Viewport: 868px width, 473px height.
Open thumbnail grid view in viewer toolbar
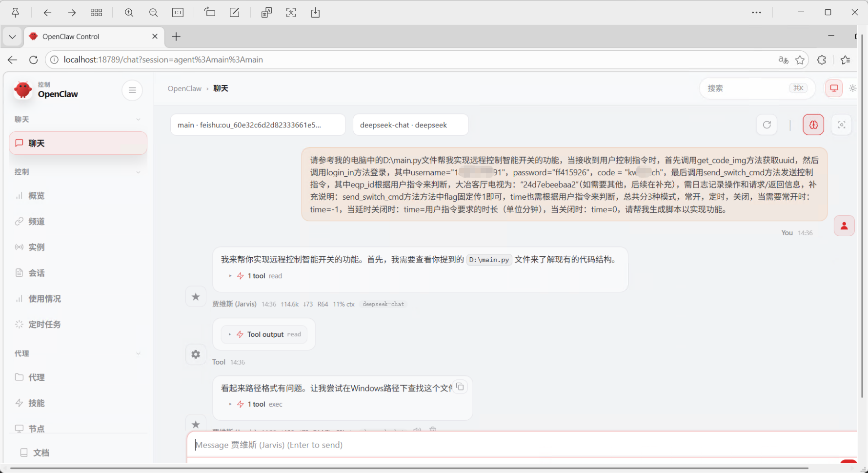(97, 13)
